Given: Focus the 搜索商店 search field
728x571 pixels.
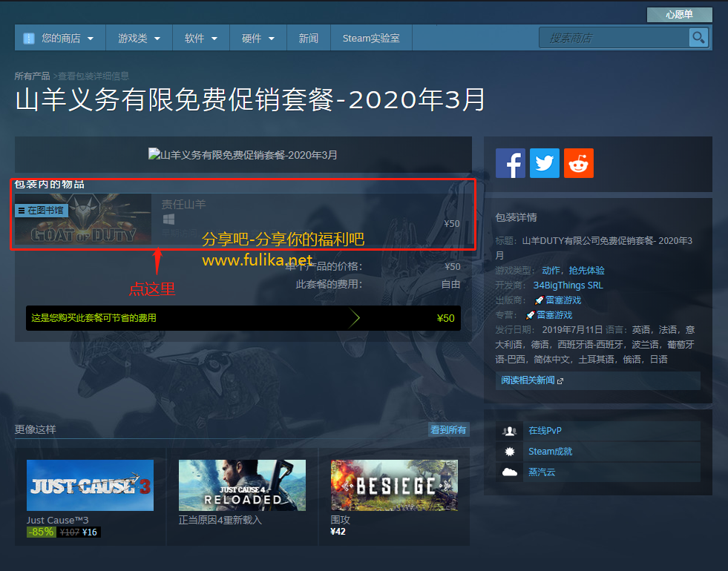Looking at the screenshot, I should pyautogui.click(x=614, y=38).
